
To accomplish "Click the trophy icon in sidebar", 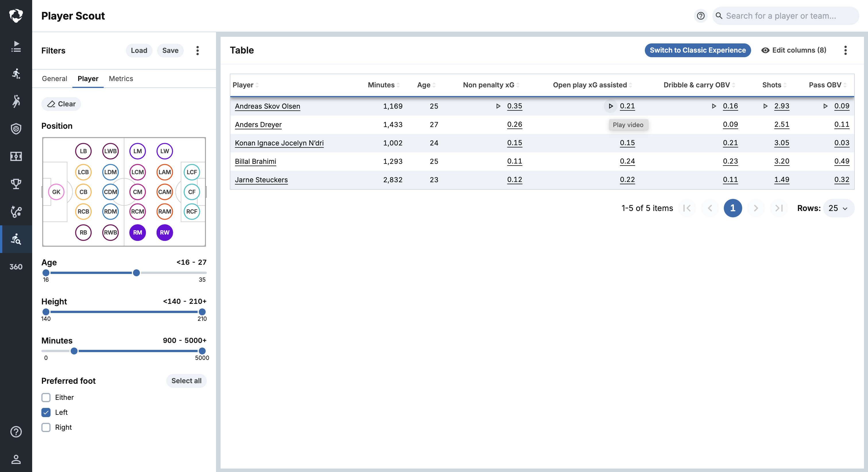I will (x=16, y=184).
